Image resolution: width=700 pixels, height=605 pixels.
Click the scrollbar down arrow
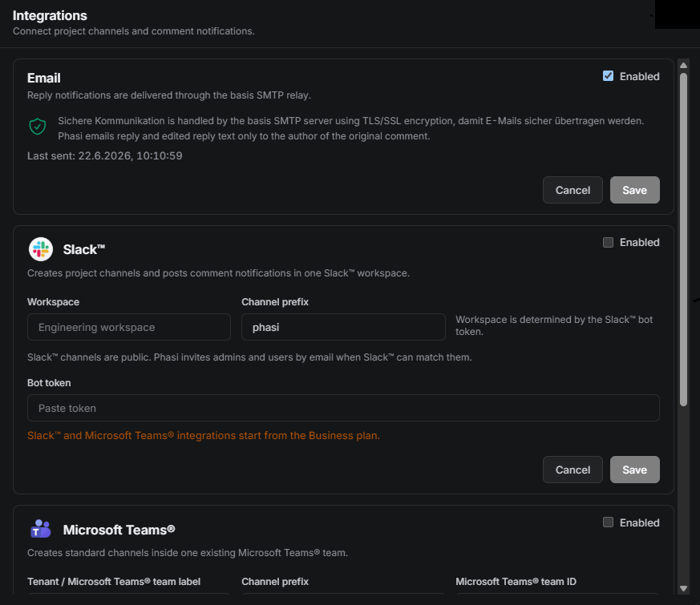[683, 588]
